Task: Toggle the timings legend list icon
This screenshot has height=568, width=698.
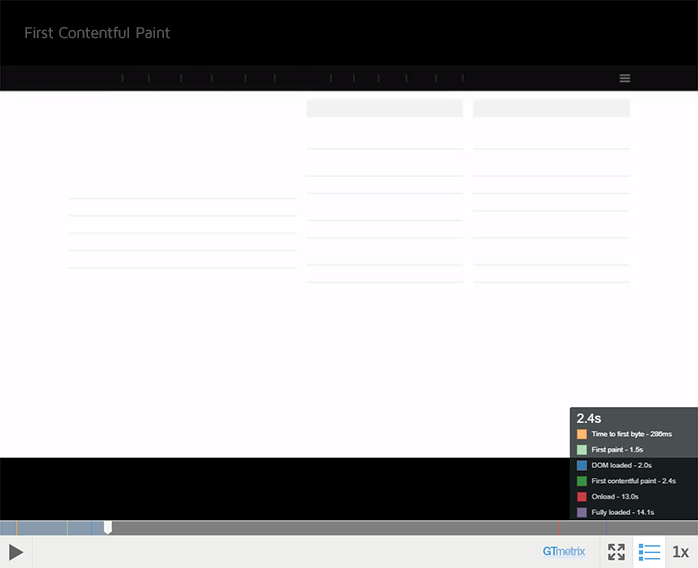Action: click(x=649, y=552)
